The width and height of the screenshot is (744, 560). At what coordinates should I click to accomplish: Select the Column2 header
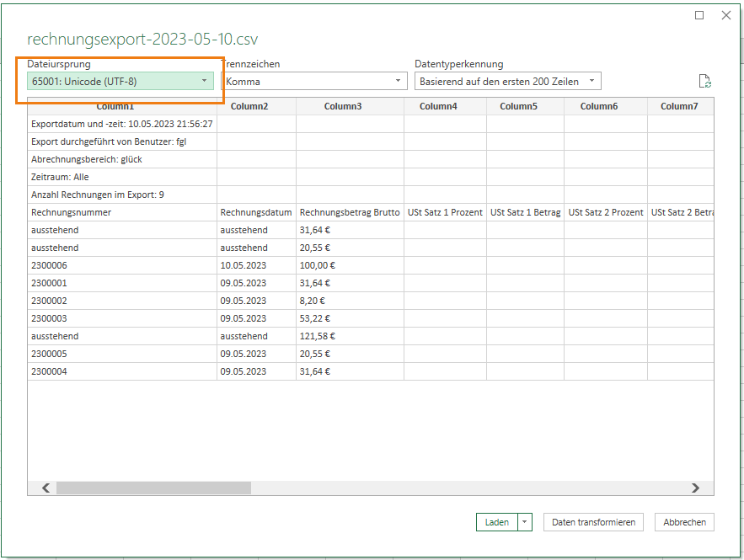pos(249,106)
